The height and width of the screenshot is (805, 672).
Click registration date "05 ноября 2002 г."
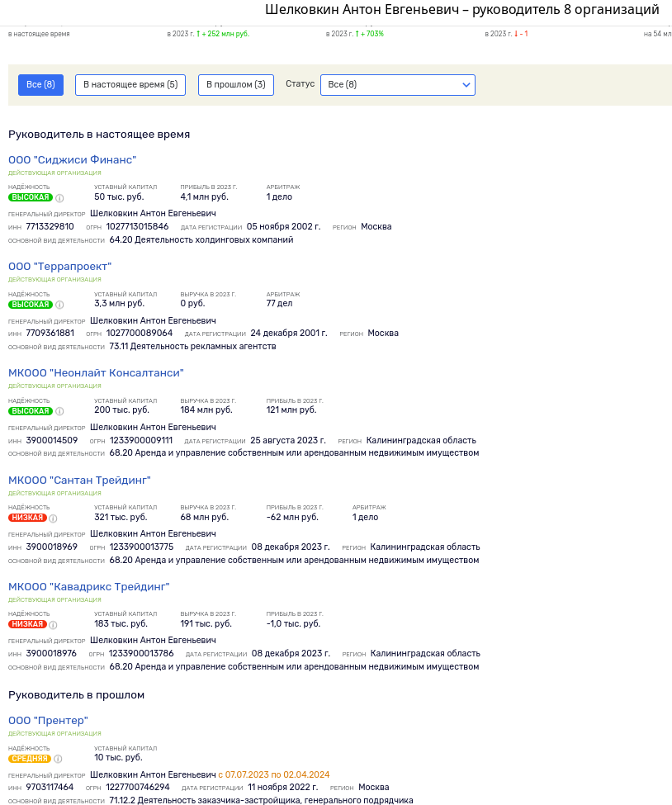(x=283, y=226)
